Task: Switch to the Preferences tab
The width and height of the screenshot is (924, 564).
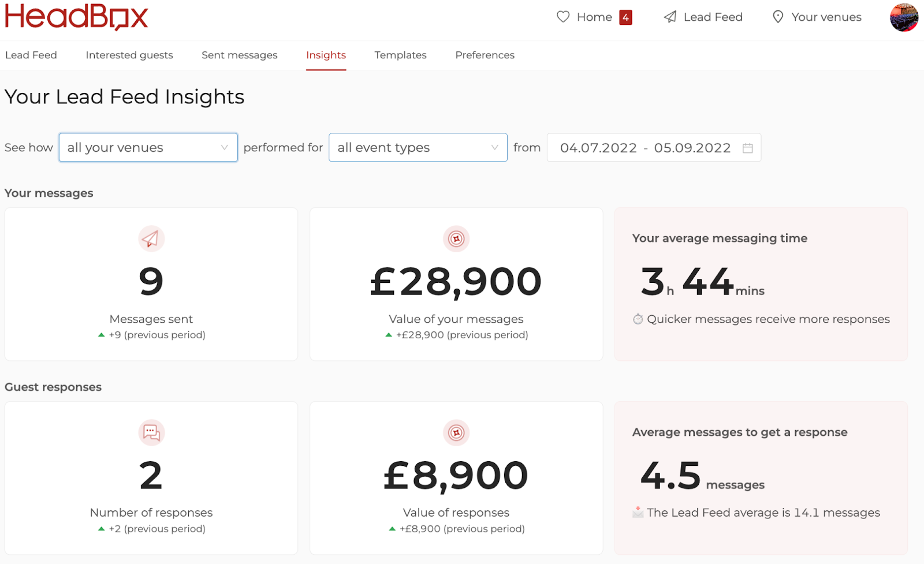Action: [485, 55]
